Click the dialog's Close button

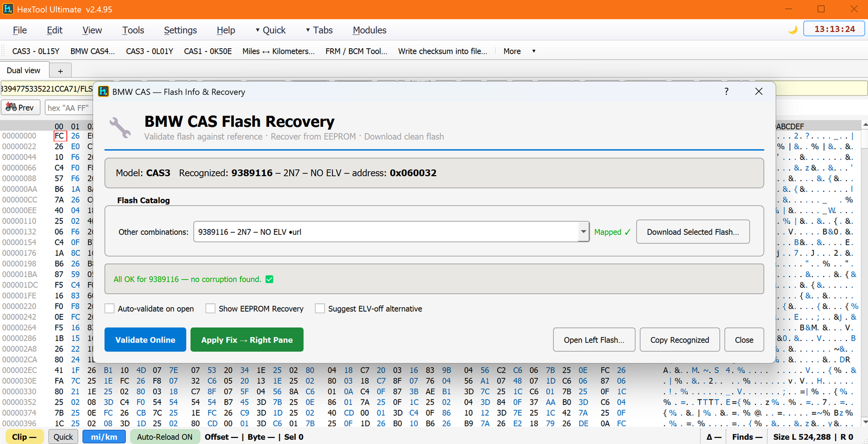coord(744,340)
